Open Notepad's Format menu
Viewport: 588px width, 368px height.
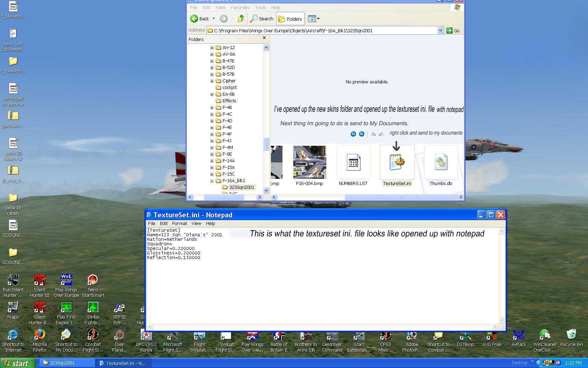pos(180,223)
